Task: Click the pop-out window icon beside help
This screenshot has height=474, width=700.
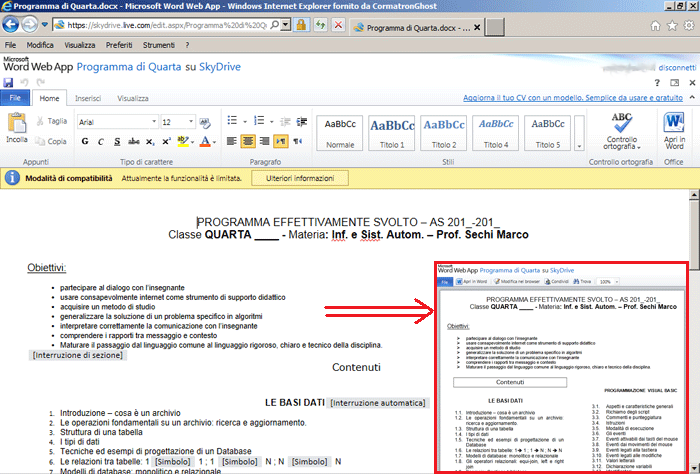Action: (675, 83)
